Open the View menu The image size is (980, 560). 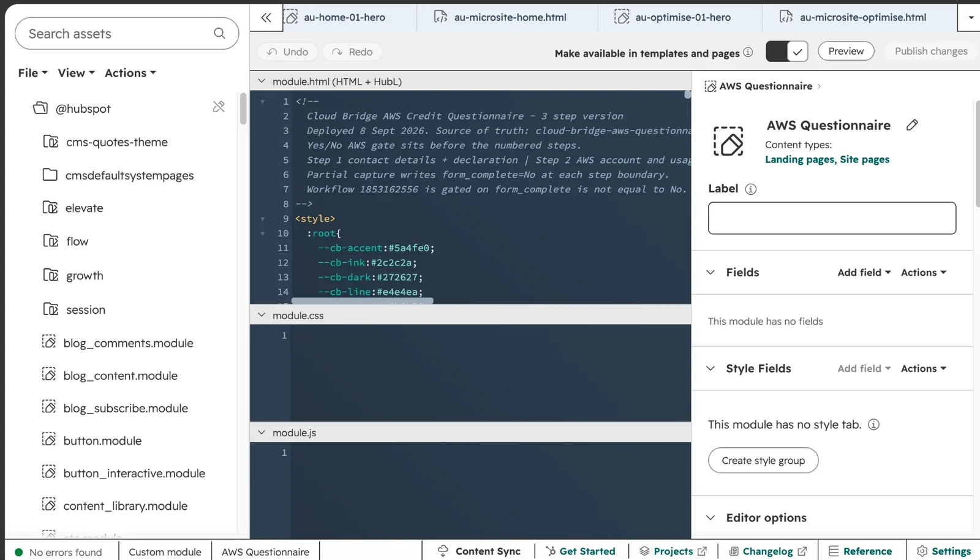[76, 73]
